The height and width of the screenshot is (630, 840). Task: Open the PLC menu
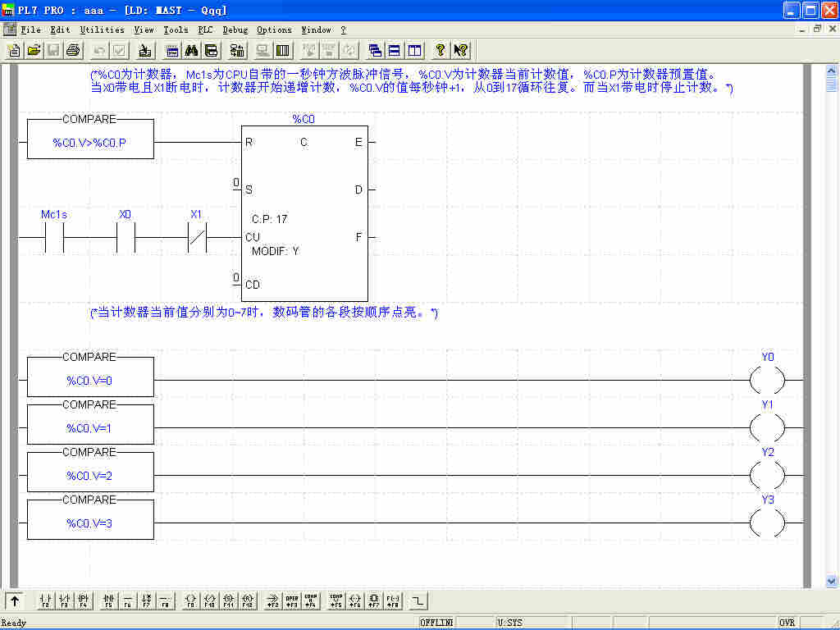click(x=205, y=30)
